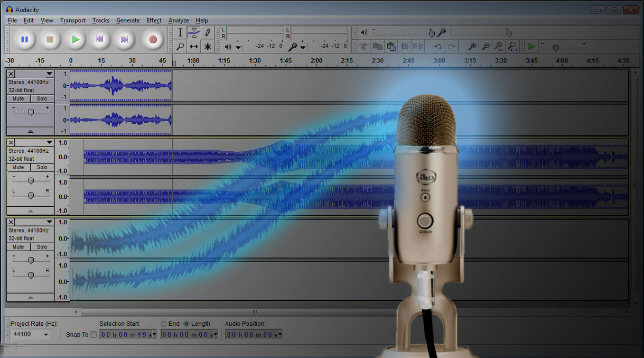Click the Copy icon in edit toolbar
Image resolution: width=644 pixels, height=358 pixels.
tap(377, 47)
